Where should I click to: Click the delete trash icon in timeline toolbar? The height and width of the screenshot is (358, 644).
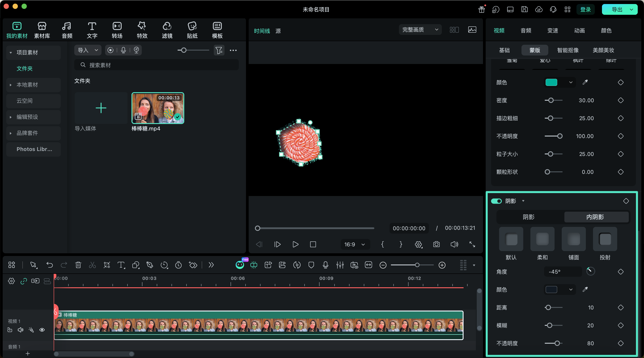click(x=78, y=265)
